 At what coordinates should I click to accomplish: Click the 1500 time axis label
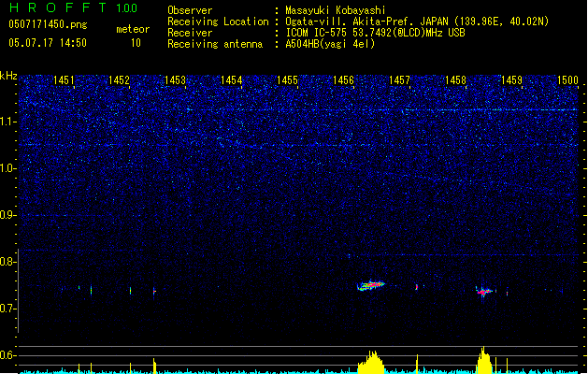tap(567, 80)
